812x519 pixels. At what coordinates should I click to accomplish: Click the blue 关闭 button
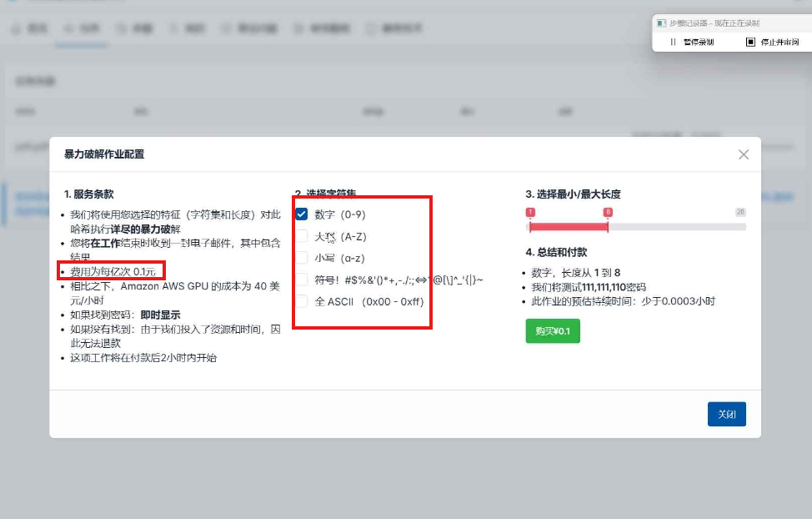pos(726,414)
